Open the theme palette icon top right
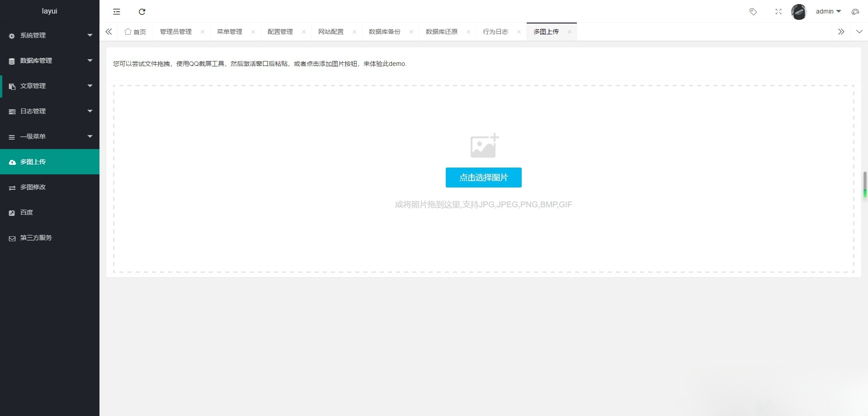The width and height of the screenshot is (868, 416). coord(855,12)
